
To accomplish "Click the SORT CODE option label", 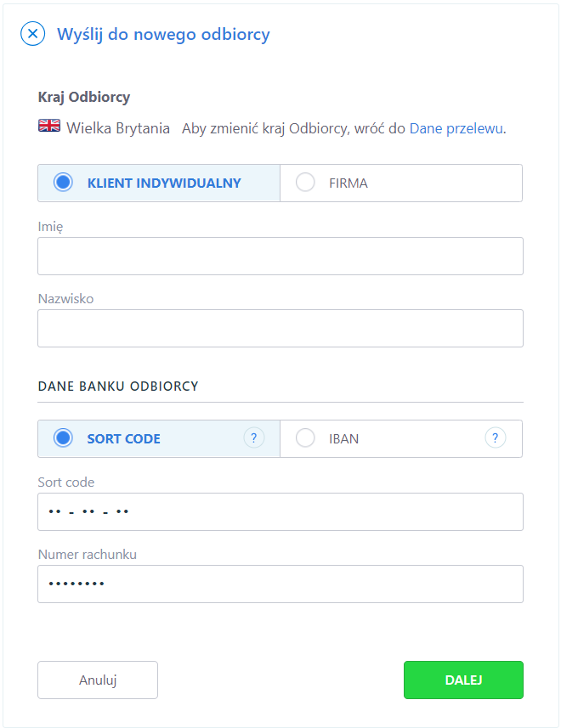I will point(123,438).
